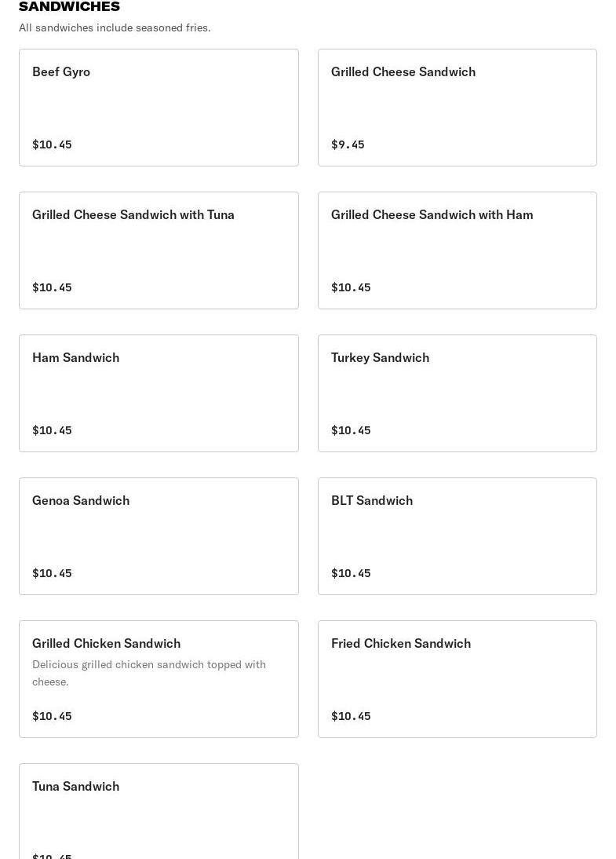616x859 pixels.
Task: Add the Genoa Sandwich item
Action: (159, 536)
